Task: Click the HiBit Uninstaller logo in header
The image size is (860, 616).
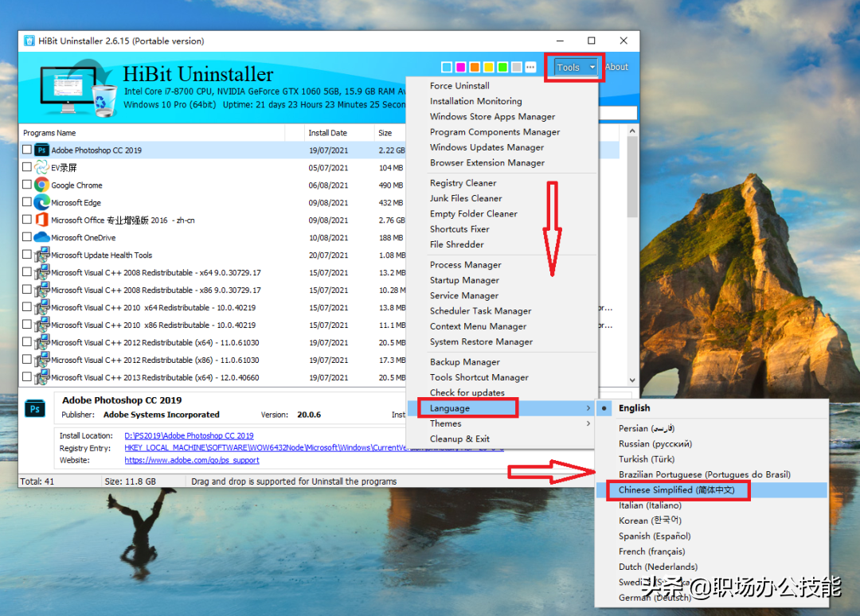Action: tap(78, 89)
